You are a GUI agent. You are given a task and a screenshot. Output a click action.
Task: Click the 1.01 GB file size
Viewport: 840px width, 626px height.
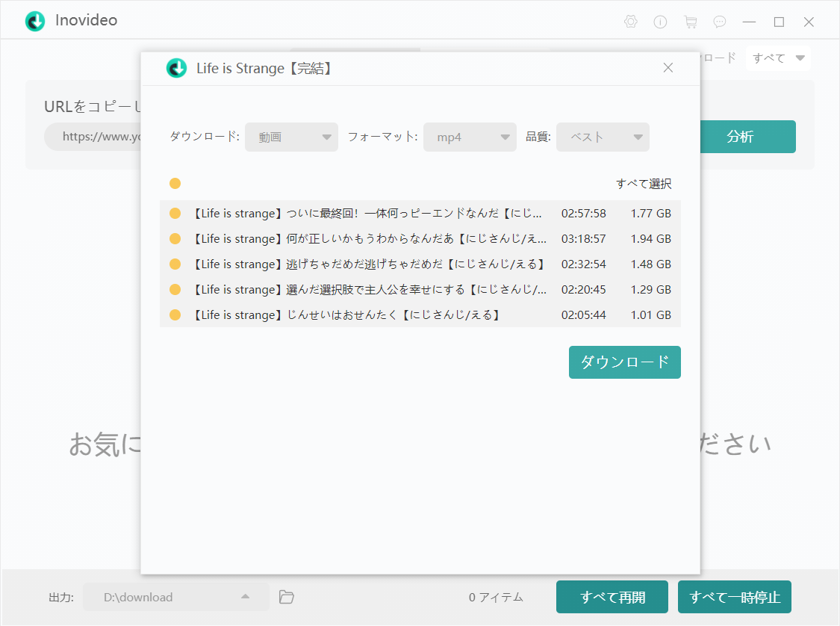coord(651,314)
